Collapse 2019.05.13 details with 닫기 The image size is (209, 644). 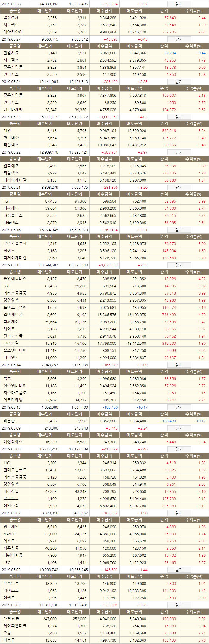(179, 407)
